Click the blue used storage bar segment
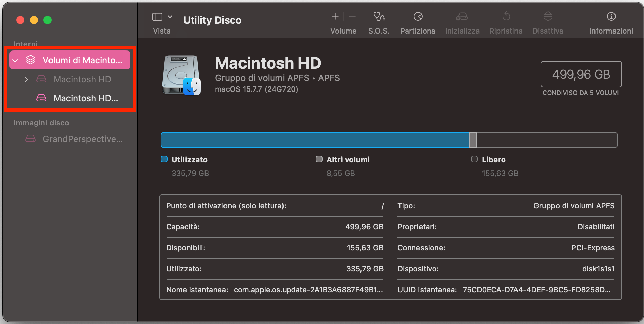The height and width of the screenshot is (324, 644). [315, 140]
